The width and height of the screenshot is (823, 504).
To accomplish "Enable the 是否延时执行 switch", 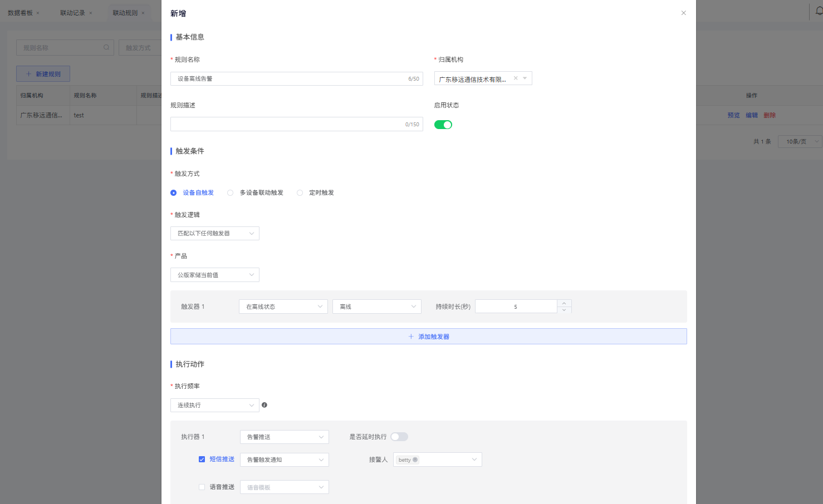I will pyautogui.click(x=399, y=437).
